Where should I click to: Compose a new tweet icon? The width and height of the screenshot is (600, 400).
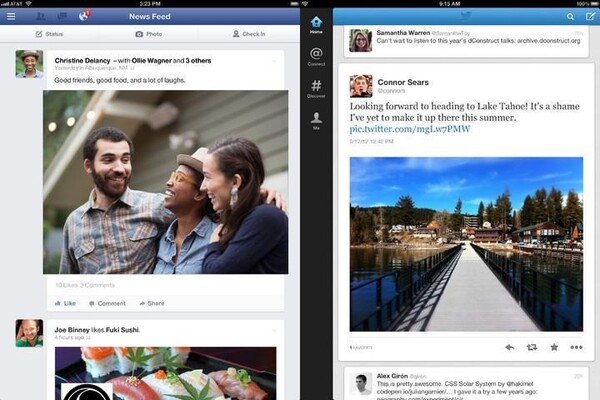pyautogui.click(x=590, y=16)
